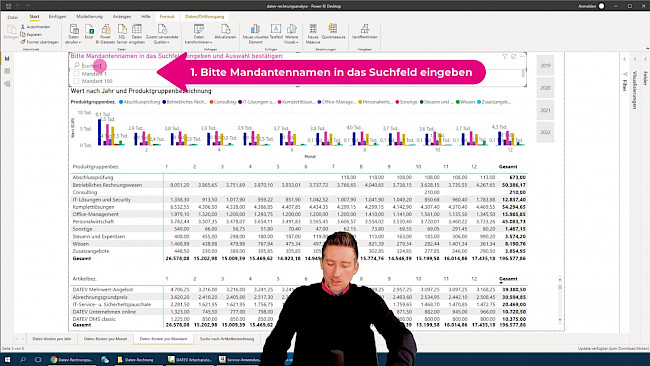Click the slicer visual's filter icon
Image resolution: width=650 pixels, height=366 pixels.
point(504,56)
